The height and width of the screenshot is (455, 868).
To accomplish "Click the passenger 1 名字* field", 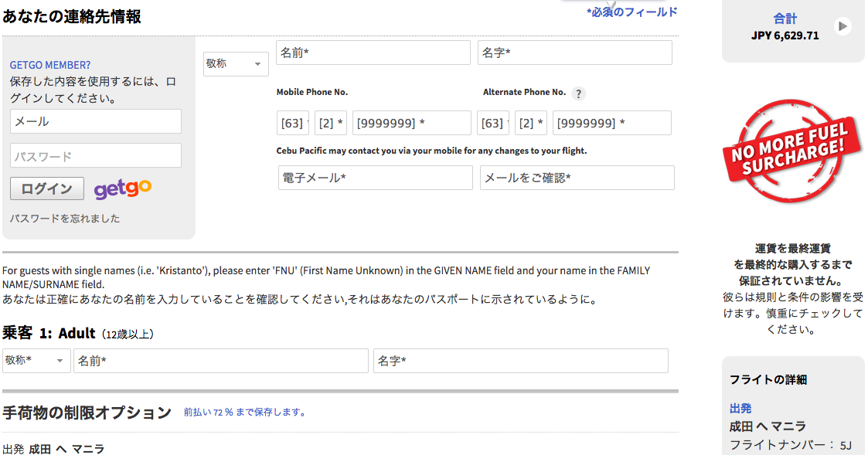I will (521, 361).
